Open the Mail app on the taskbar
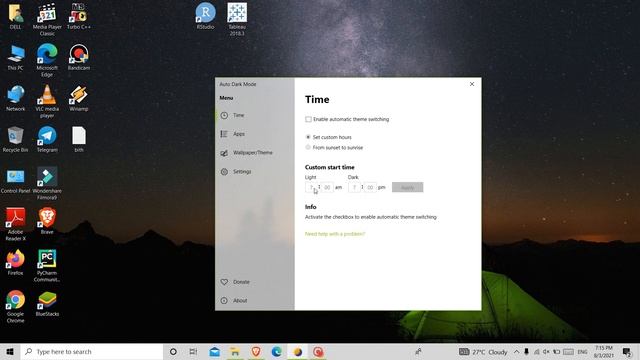The height and width of the screenshot is (360, 640). [215, 351]
